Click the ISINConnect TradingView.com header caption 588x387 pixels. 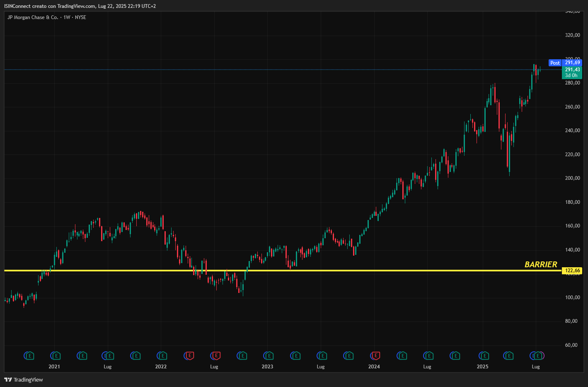point(80,6)
